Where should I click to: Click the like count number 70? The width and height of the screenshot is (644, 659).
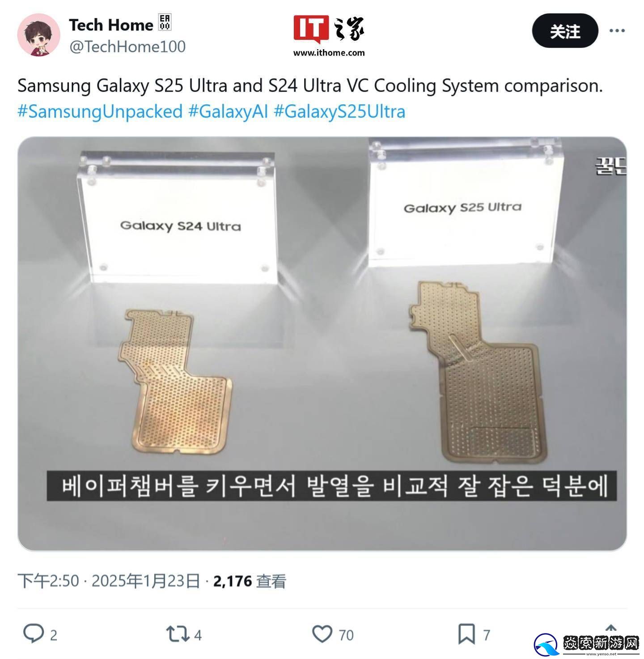point(346,635)
